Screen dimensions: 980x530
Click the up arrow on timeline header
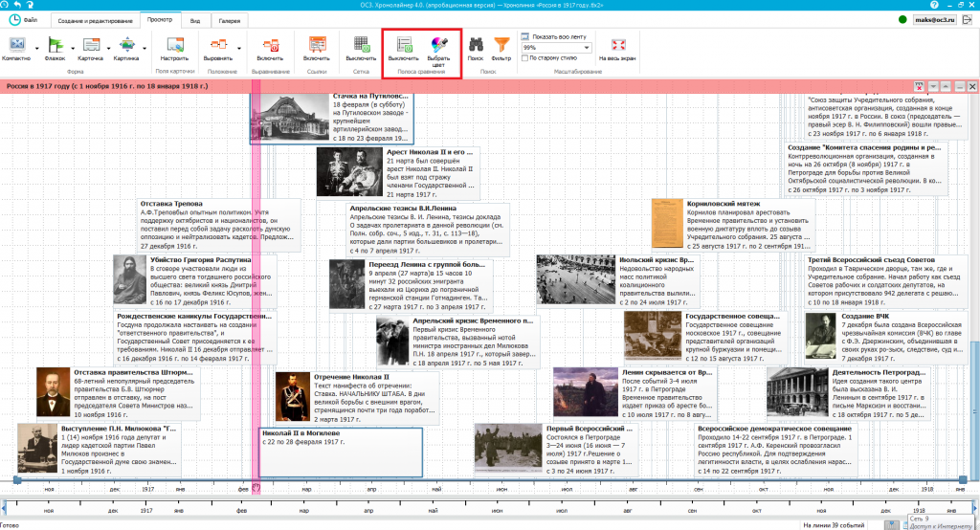click(x=946, y=86)
